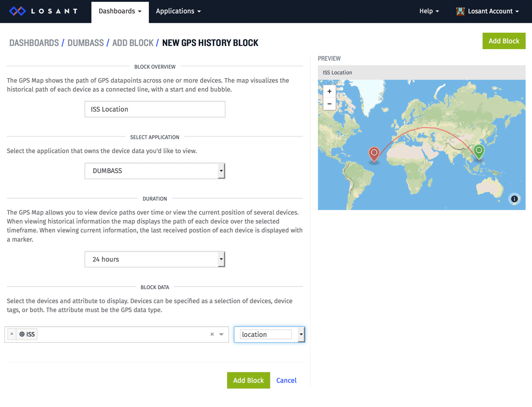The width and height of the screenshot is (532, 407).
Task: Click the bottom Add Block button
Action: click(248, 380)
